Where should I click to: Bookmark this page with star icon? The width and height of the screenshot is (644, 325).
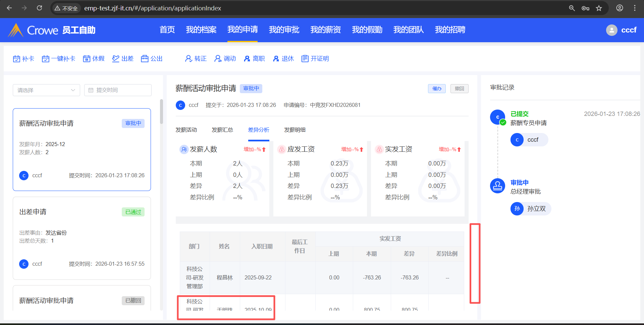[599, 8]
